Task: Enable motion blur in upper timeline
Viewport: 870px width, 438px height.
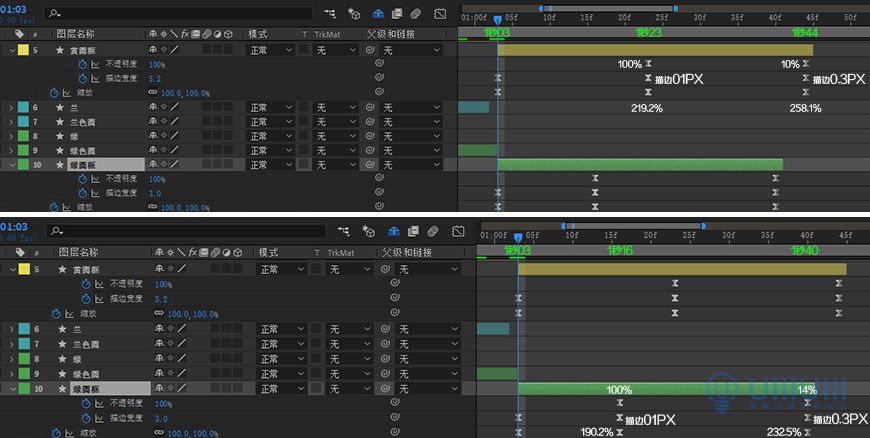Action: click(x=416, y=14)
